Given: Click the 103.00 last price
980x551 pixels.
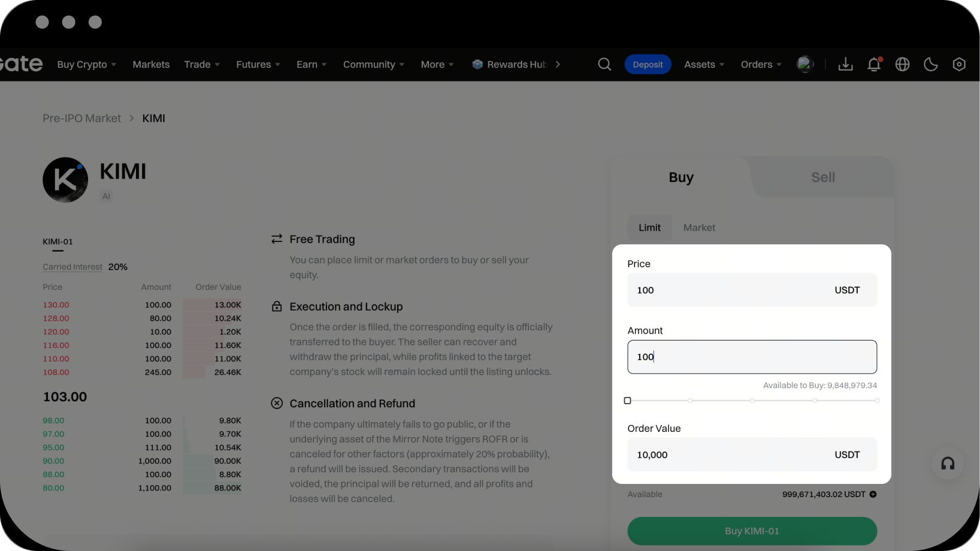Looking at the screenshot, I should tap(65, 397).
